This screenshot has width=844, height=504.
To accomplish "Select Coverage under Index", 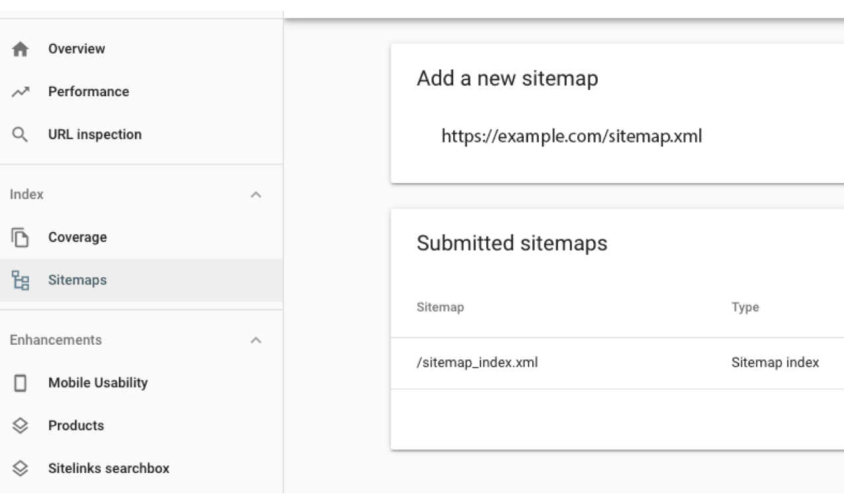I will [141, 237].
